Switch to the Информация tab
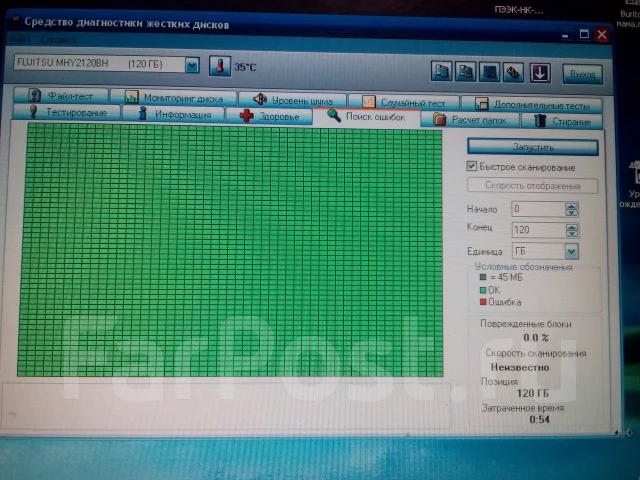Image resolution: width=640 pixels, height=480 pixels. 173,114
